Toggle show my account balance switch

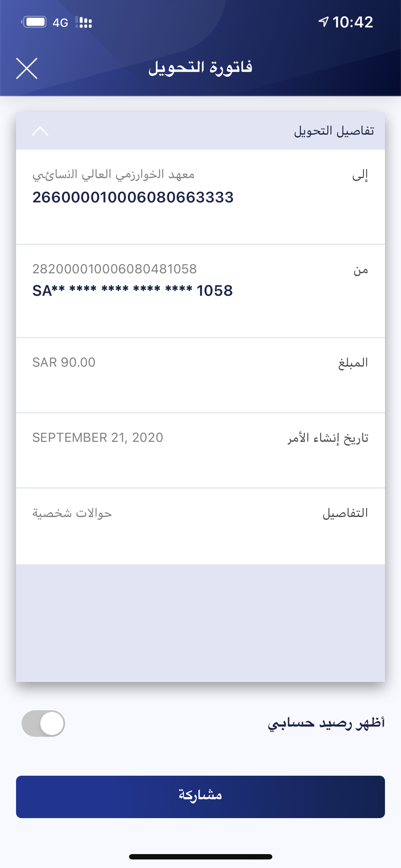43,723
